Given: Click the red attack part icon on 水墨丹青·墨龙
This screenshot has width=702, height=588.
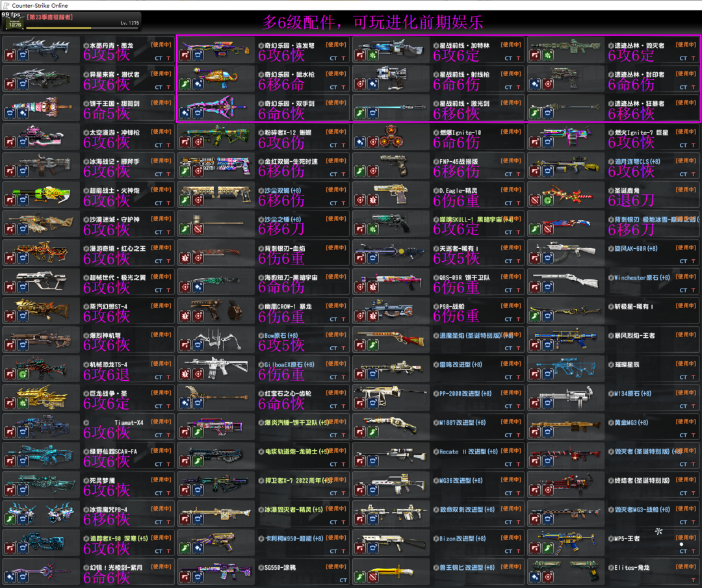Looking at the screenshot, I should [x=10, y=56].
